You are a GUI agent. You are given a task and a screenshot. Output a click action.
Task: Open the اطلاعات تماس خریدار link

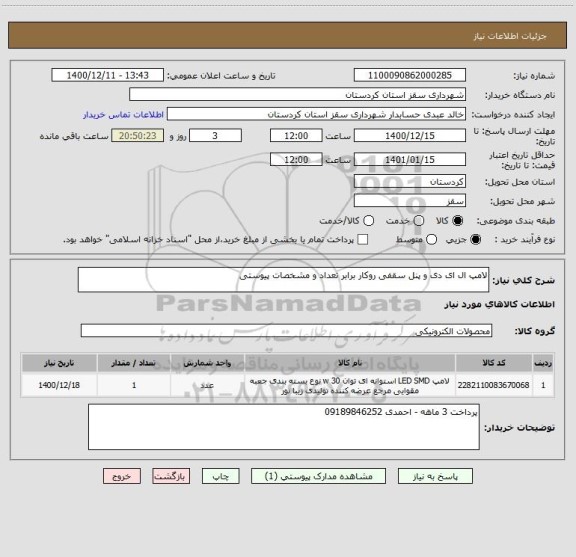123,115
